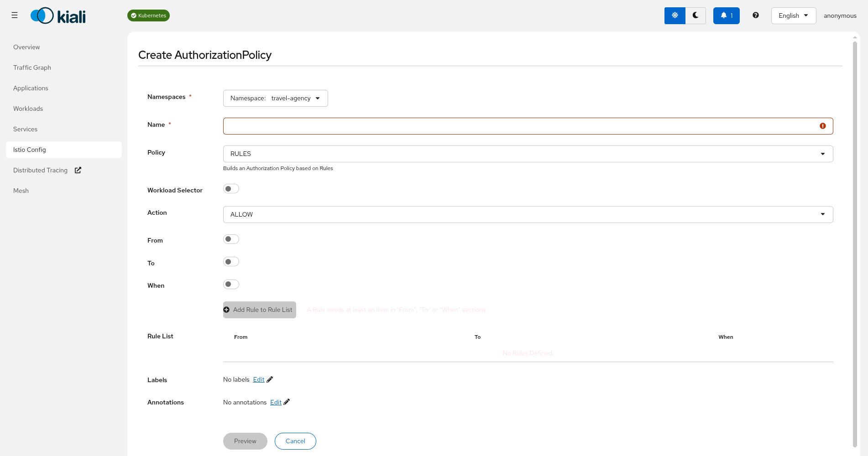Click the Distributed Tracing external link icon
The image size is (868, 456).
click(78, 170)
